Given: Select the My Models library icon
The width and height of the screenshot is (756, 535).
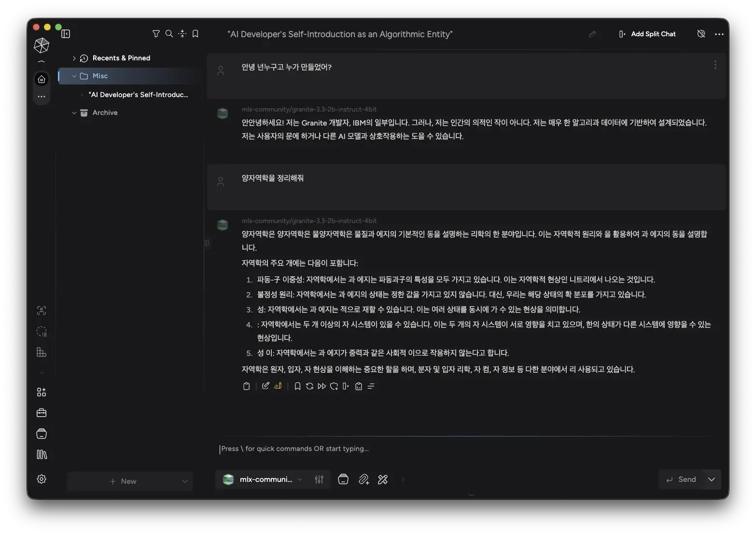Looking at the screenshot, I should coord(42,454).
